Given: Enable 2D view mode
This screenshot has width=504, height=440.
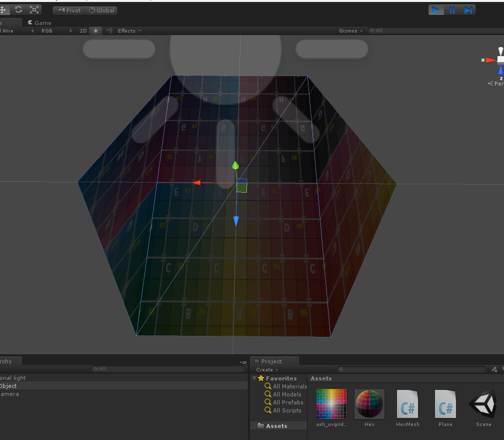Looking at the screenshot, I should coord(83,31).
